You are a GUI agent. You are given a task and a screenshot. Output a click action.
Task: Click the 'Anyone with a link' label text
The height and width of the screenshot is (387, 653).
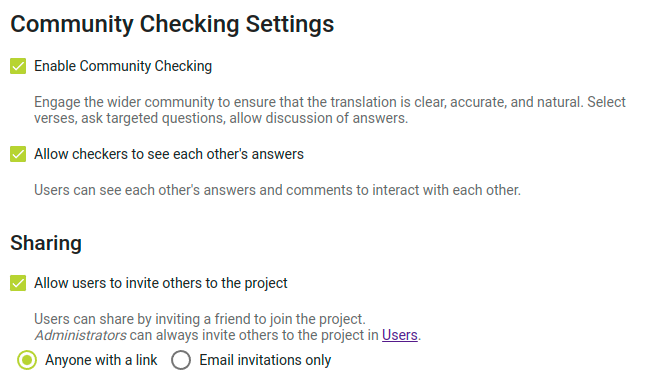[101, 360]
